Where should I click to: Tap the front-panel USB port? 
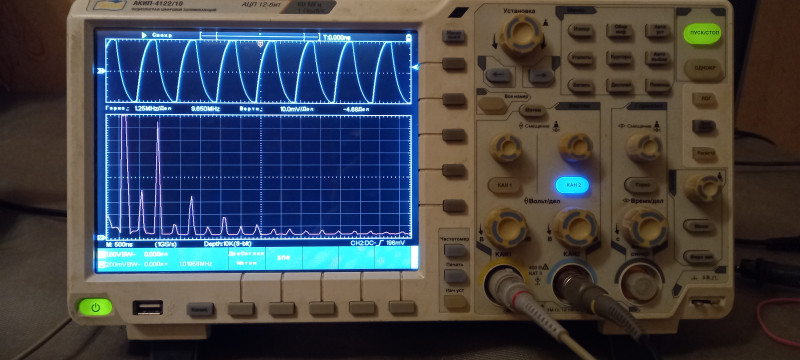pos(147,307)
